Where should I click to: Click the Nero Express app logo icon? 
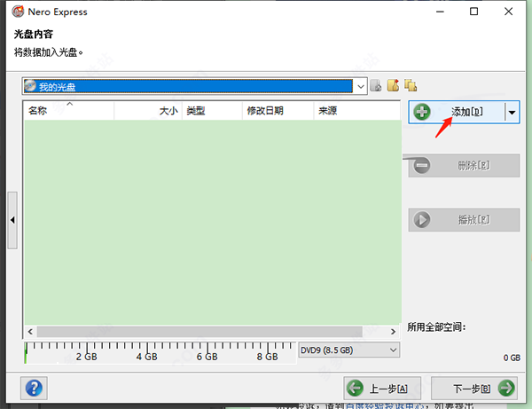[x=18, y=12]
